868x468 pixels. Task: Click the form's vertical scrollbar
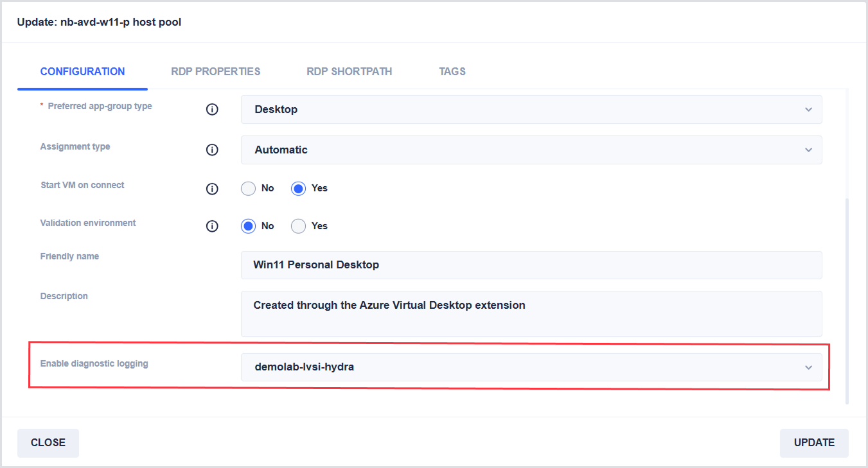pyautogui.click(x=846, y=302)
